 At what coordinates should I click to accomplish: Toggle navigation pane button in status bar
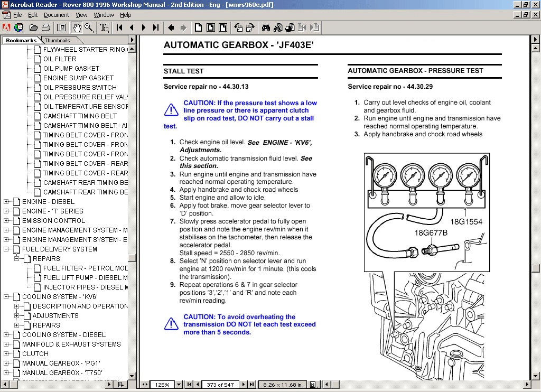[145, 385]
